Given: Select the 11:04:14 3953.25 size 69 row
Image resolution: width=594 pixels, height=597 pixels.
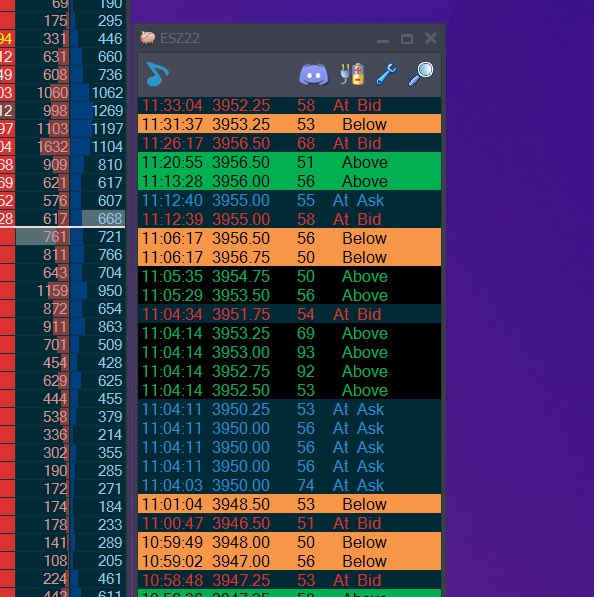Looking at the screenshot, I should click(x=289, y=333).
